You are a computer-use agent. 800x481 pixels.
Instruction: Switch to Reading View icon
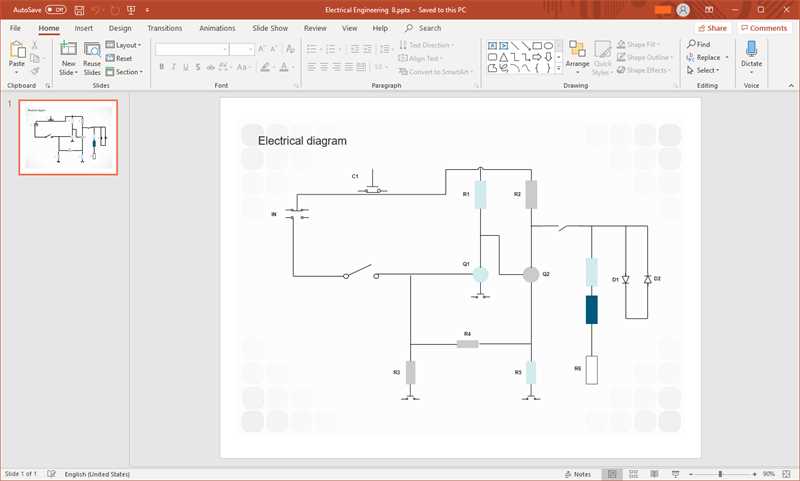click(654, 474)
